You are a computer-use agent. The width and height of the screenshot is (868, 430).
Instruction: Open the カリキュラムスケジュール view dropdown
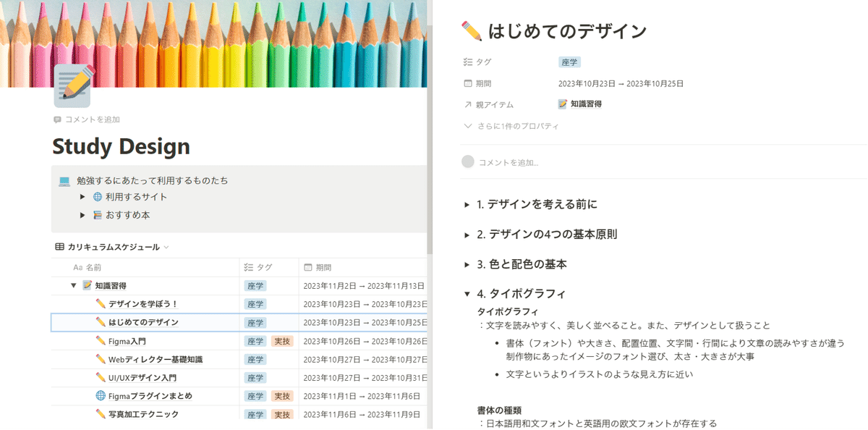[x=166, y=247]
